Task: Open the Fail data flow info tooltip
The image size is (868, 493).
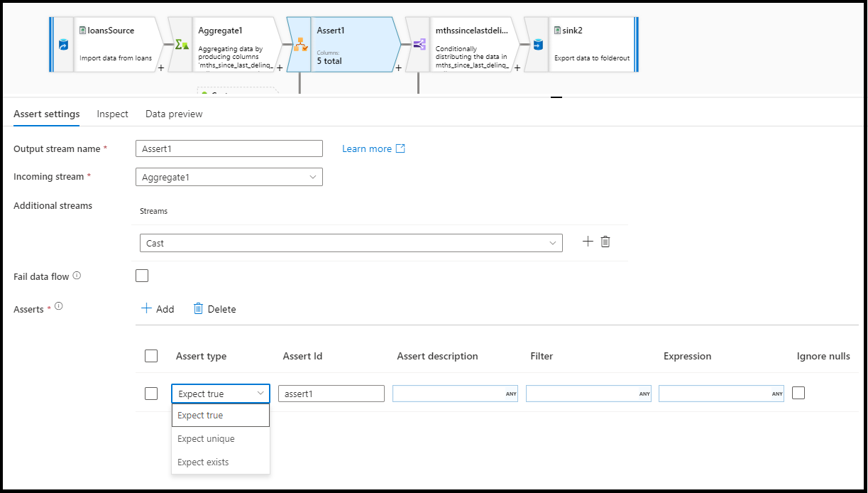Action: (77, 274)
